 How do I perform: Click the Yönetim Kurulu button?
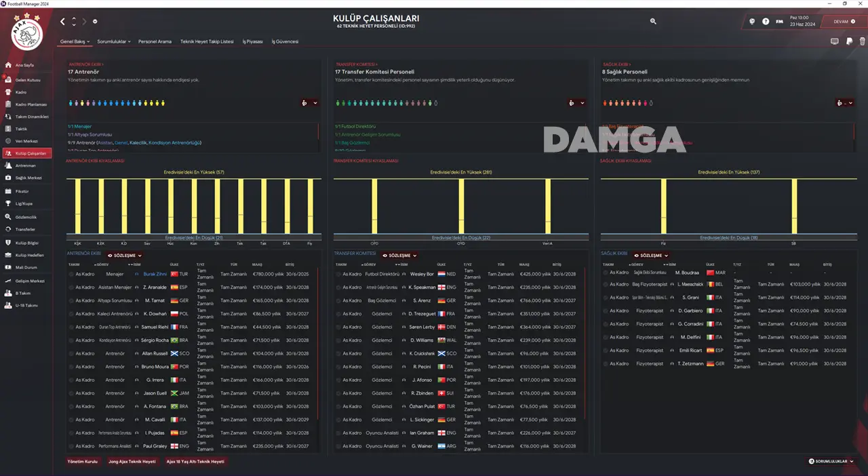point(82,461)
